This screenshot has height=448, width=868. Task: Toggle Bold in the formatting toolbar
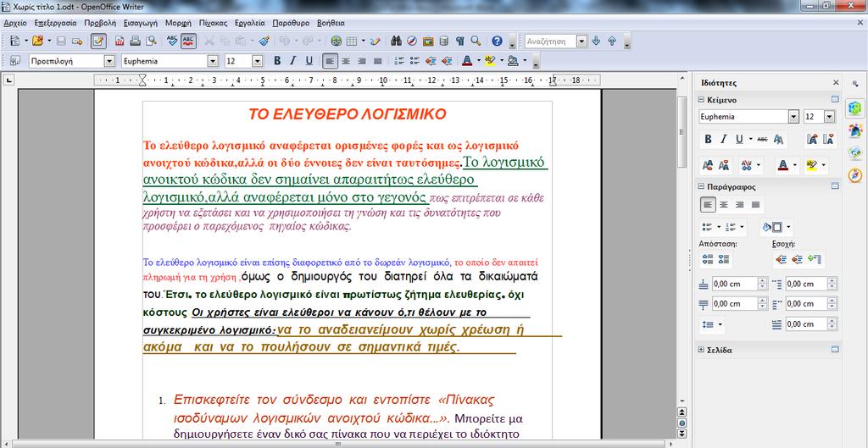coord(277,60)
